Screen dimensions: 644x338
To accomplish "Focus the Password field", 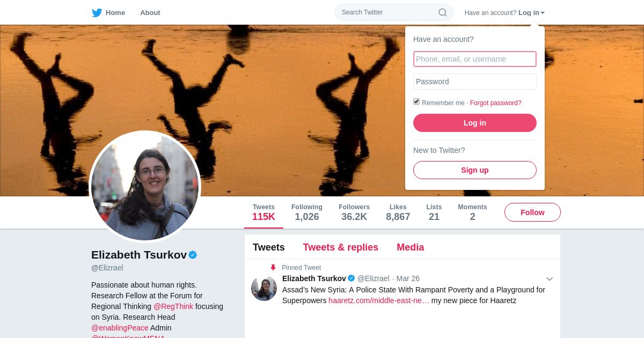I will point(475,82).
